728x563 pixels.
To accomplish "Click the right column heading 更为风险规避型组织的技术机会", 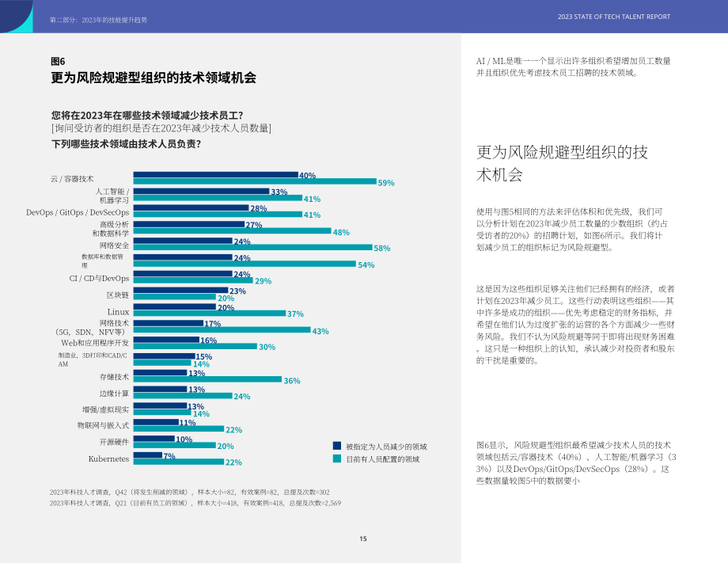I will point(563,163).
